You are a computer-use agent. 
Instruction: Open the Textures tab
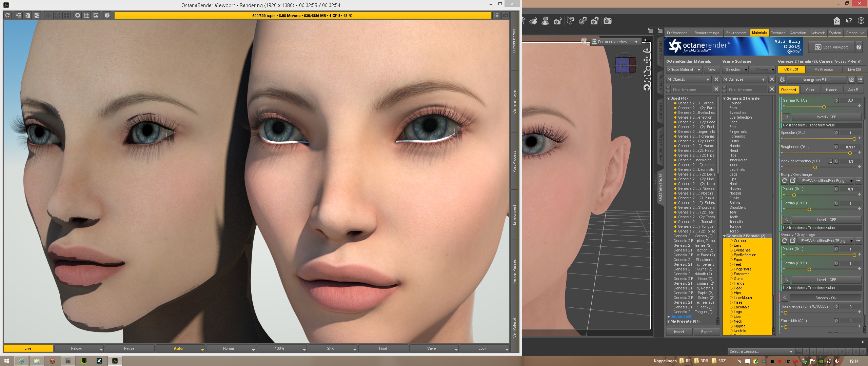tap(778, 33)
